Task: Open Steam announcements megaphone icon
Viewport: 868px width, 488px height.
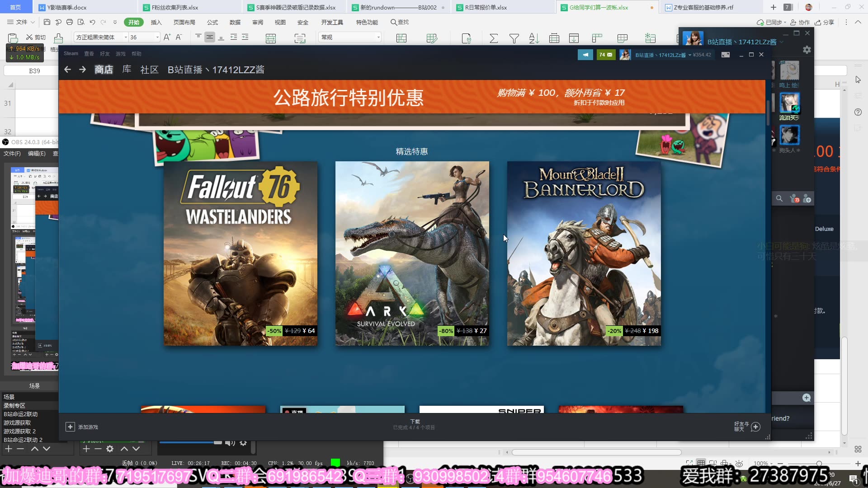Action: click(x=585, y=55)
